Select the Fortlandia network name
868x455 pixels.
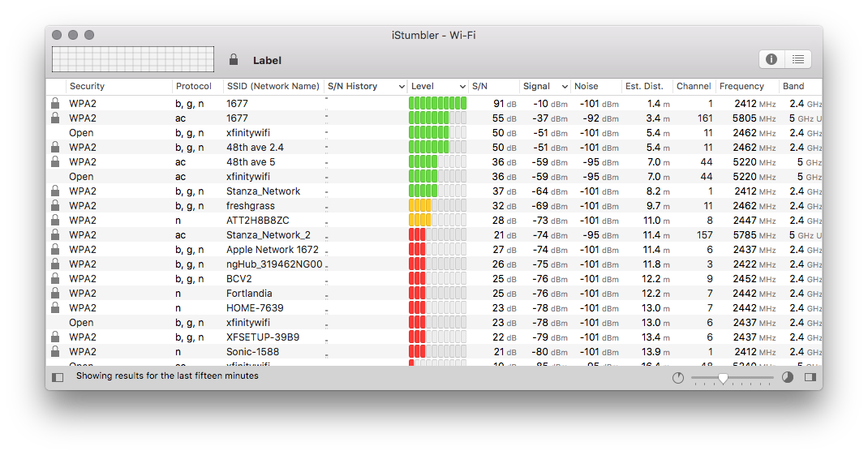[x=249, y=294]
